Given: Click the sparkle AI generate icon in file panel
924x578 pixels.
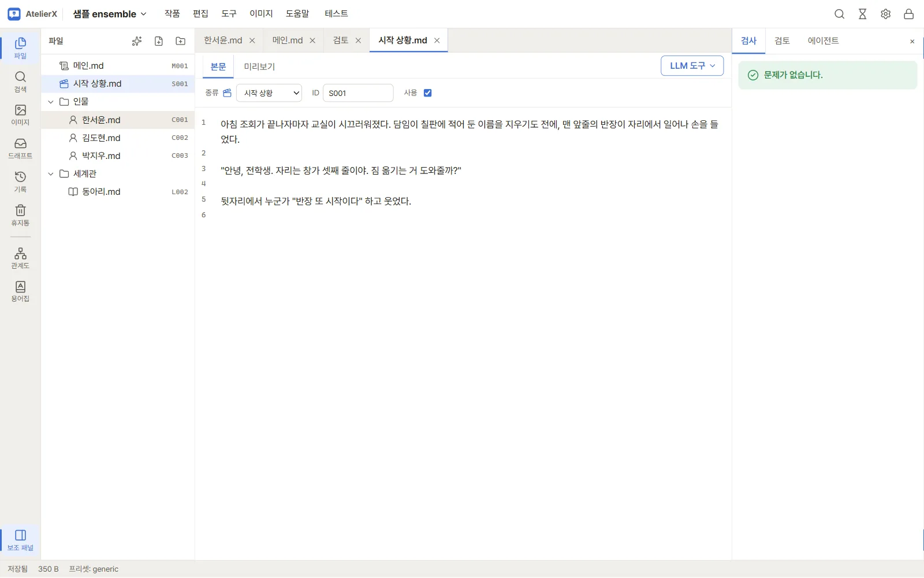Looking at the screenshot, I should 137,41.
